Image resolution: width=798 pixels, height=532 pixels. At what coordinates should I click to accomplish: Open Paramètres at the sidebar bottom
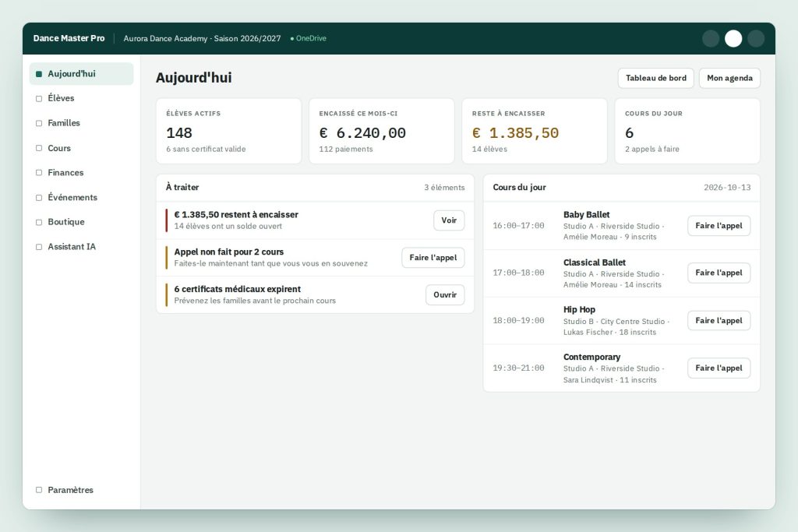point(81,490)
